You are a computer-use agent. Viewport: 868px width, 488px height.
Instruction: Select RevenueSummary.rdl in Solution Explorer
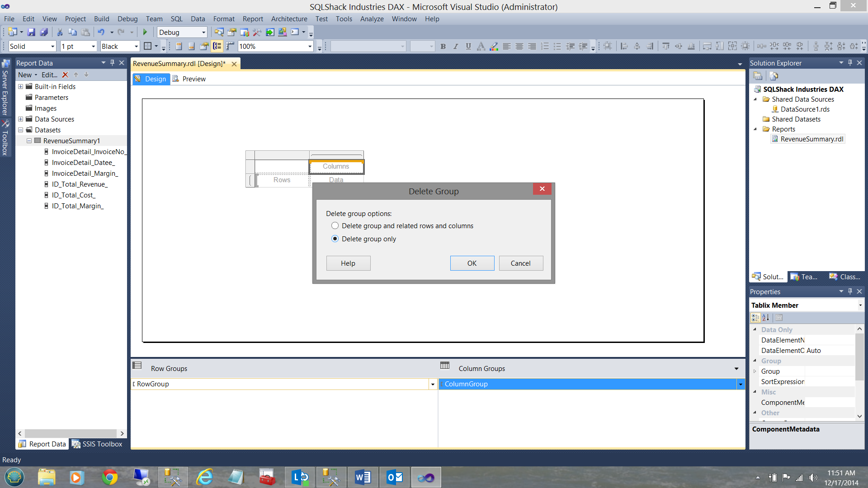(x=811, y=139)
